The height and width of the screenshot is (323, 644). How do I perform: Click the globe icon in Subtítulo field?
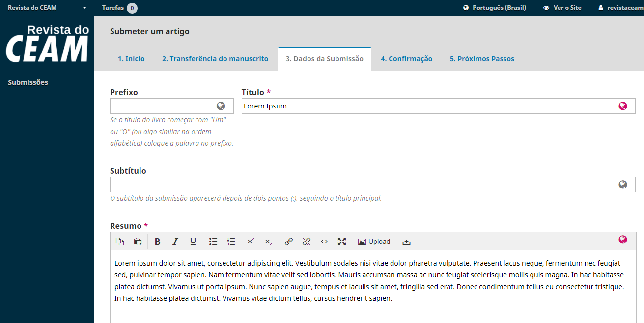click(x=623, y=185)
